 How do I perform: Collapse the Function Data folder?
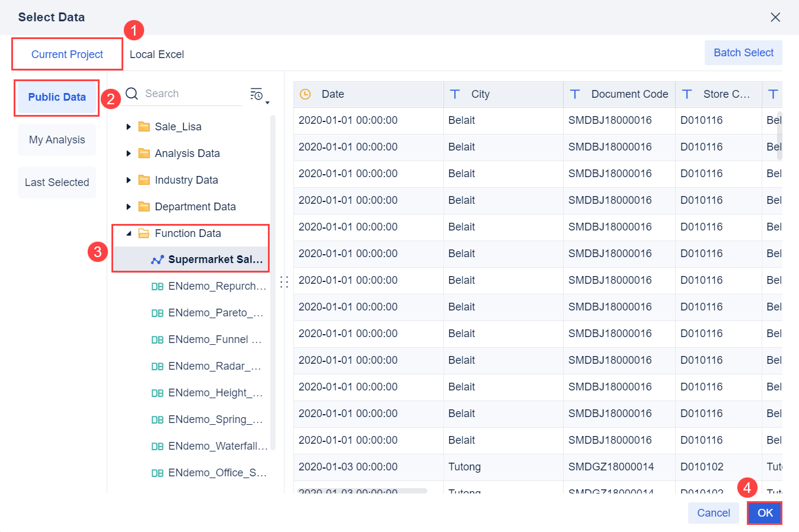pos(128,233)
